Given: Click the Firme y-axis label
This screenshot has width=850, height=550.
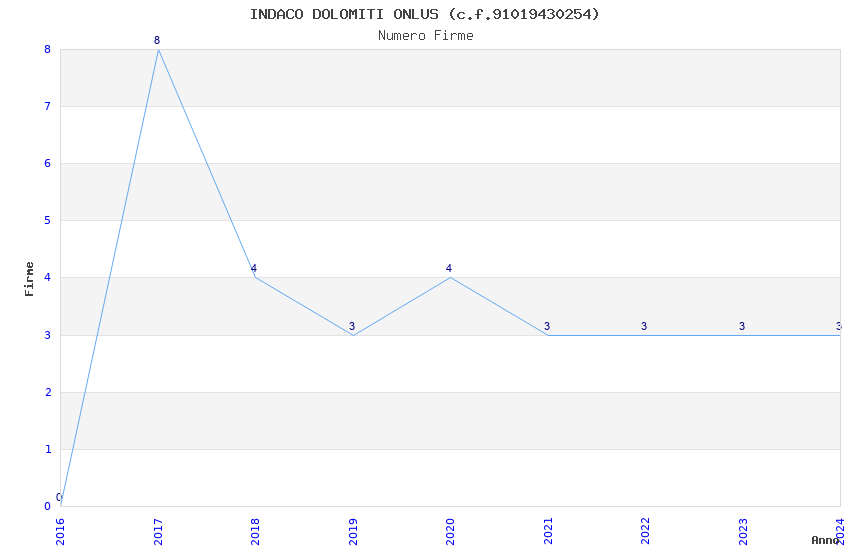Looking at the screenshot, I should (29, 279).
